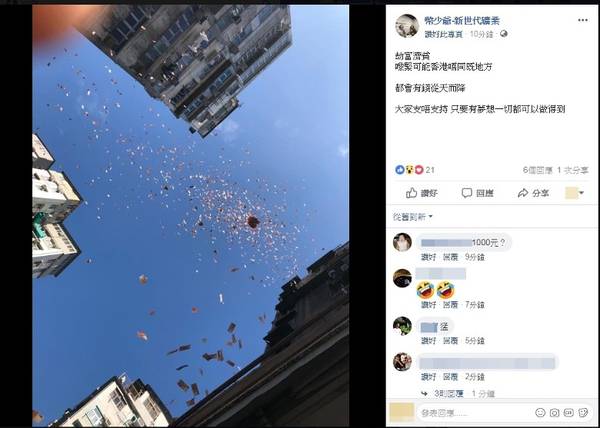Click the 10 minutes timestamp link
Screen dimensions: 600x428
(481, 34)
